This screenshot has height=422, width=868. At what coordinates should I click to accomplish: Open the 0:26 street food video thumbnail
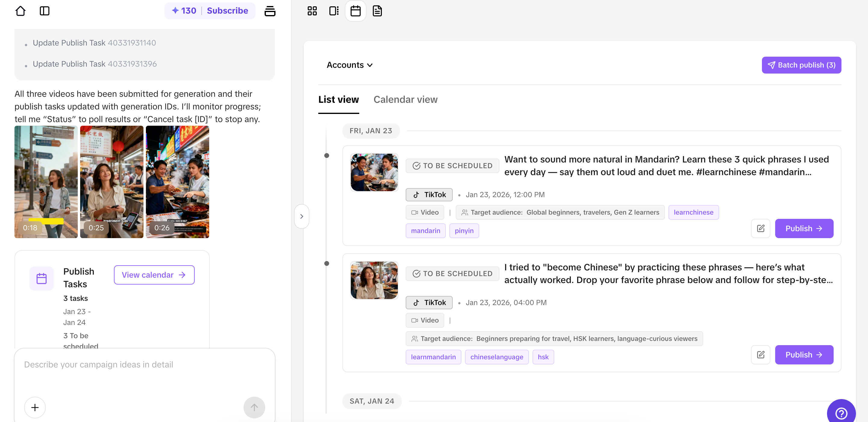point(177,182)
